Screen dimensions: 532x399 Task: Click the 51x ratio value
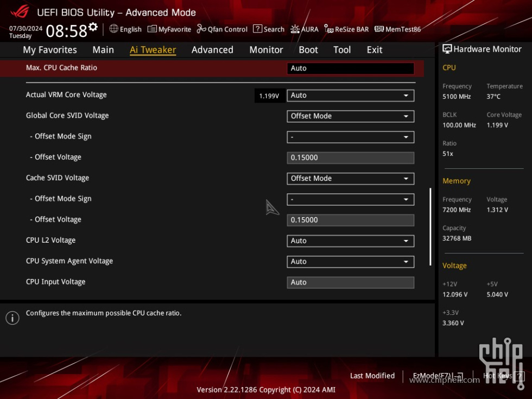click(447, 154)
